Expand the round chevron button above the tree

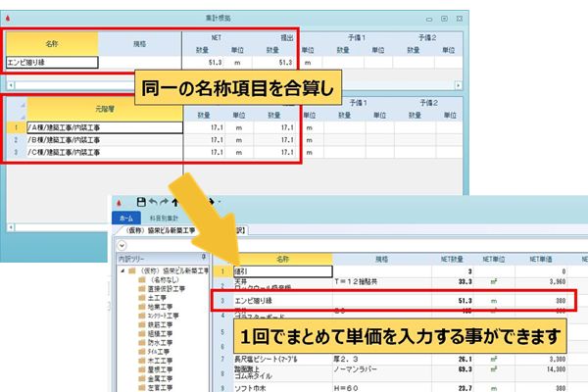[x=122, y=246]
